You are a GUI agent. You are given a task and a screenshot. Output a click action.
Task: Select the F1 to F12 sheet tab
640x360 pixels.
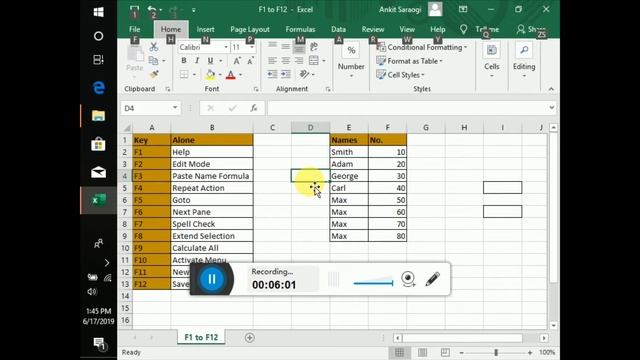[201, 337]
